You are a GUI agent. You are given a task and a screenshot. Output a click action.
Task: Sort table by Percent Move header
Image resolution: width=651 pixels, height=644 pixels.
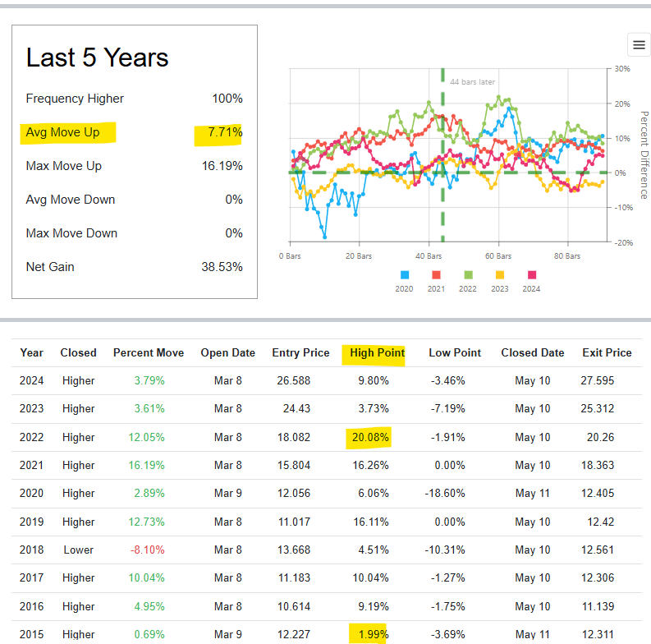tap(149, 352)
